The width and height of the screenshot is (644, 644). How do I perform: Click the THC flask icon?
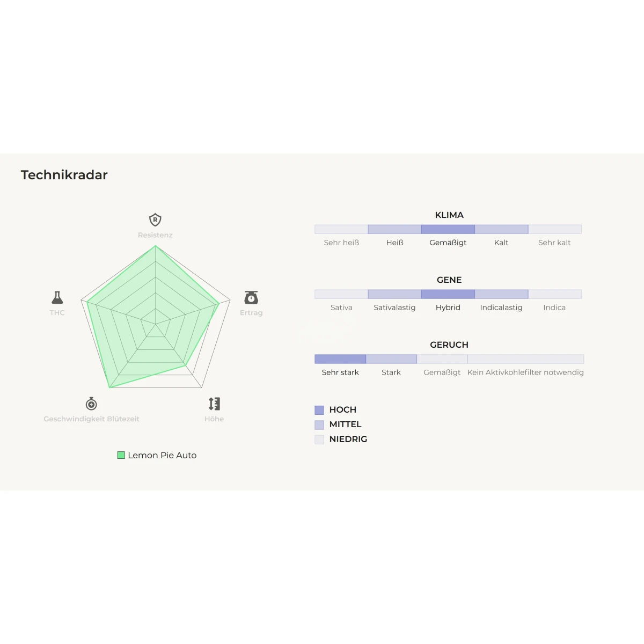pos(57,297)
